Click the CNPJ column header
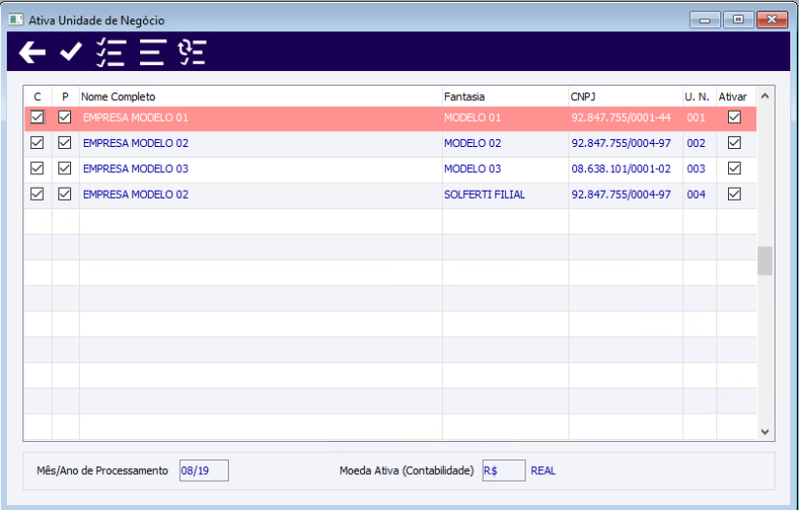Screen dimensions: 800x510 [626, 96]
